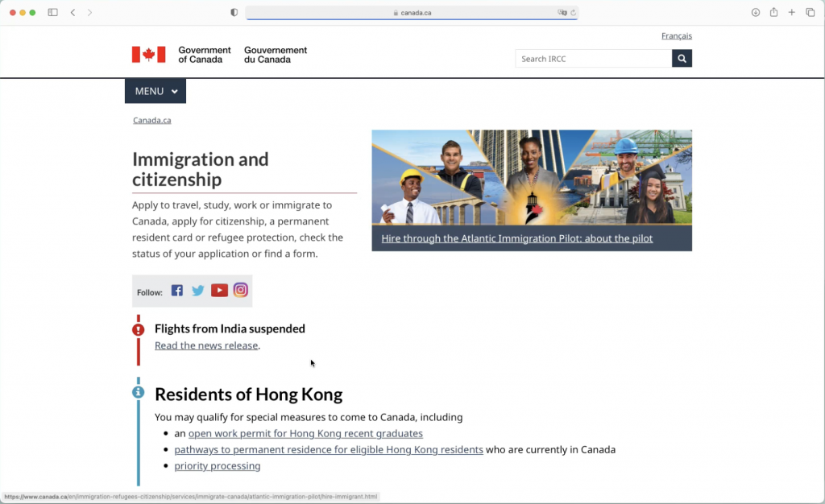Open the Twitter follow icon
Viewport: 825px width, 504px height.
click(198, 291)
